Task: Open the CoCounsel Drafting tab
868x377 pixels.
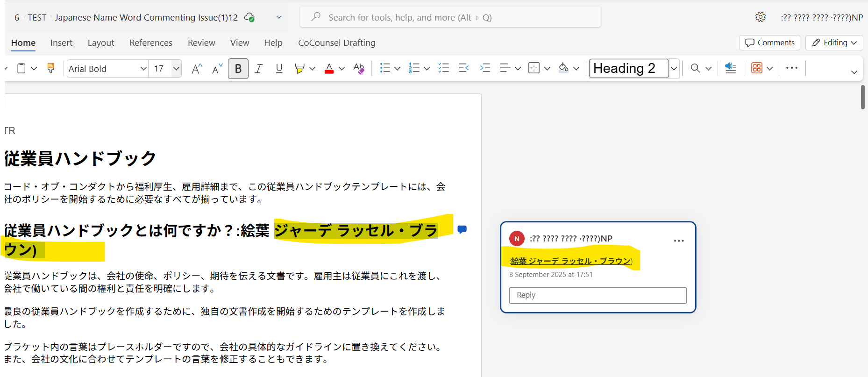Action: coord(337,43)
